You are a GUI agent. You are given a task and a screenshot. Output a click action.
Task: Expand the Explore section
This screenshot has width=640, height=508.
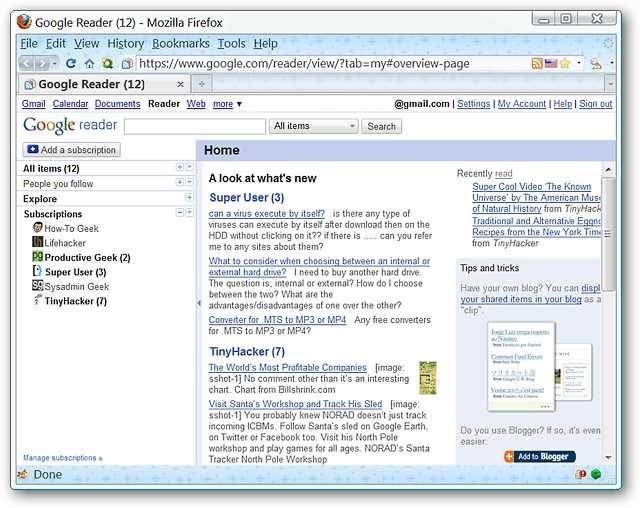(x=189, y=197)
